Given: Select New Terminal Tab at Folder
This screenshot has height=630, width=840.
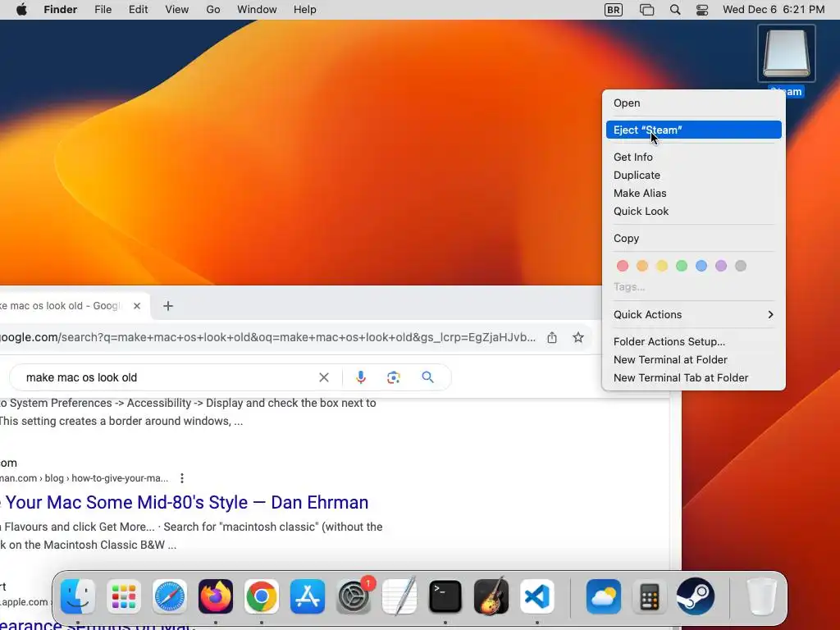Looking at the screenshot, I should point(694,377).
